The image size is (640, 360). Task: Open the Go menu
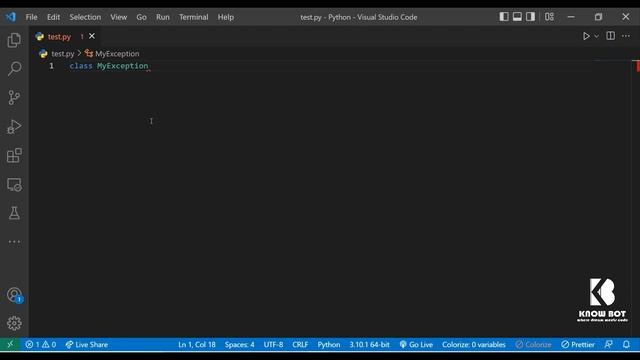[142, 17]
